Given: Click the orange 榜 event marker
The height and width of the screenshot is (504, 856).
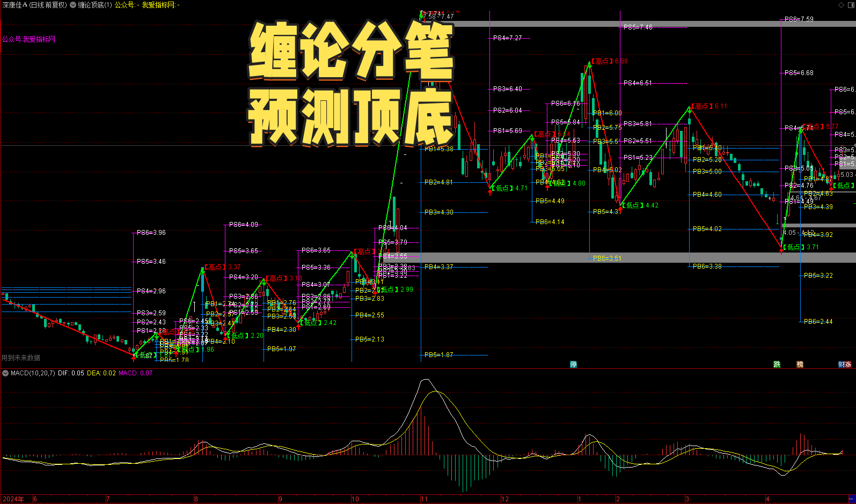Looking at the screenshot, I should tap(800, 364).
